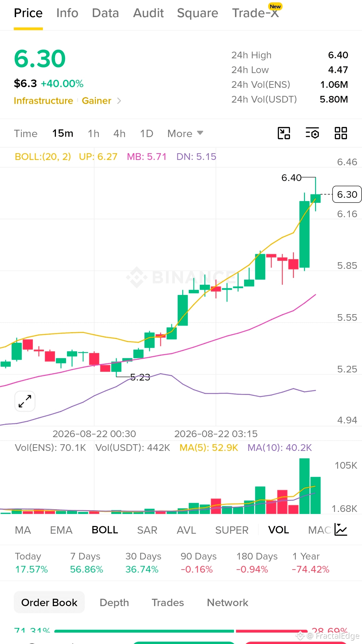Viewport: 362px width, 644px height.
Task: Open chart settings list icon
Action: [312, 133]
